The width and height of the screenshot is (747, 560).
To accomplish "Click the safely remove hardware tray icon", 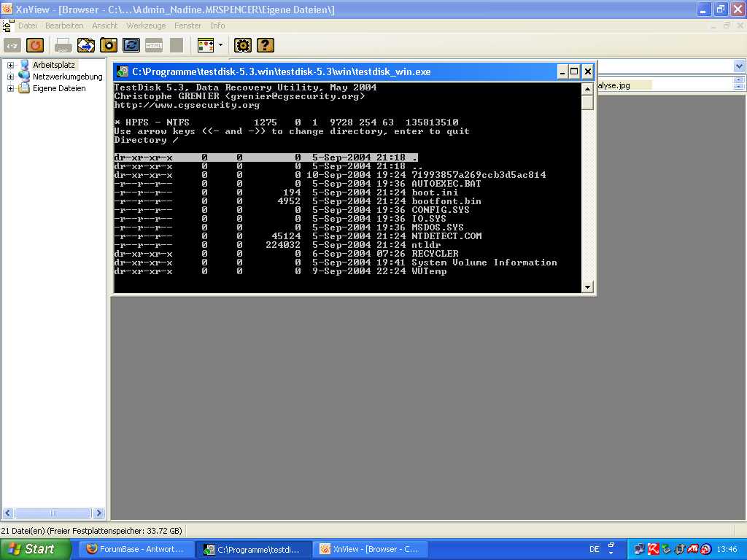I will coord(667,549).
